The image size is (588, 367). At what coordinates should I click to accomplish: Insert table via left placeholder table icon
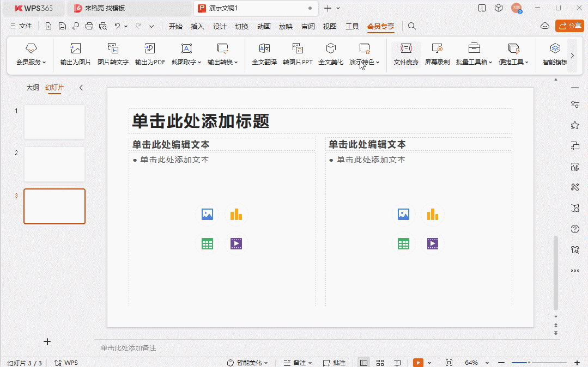pyautogui.click(x=207, y=243)
